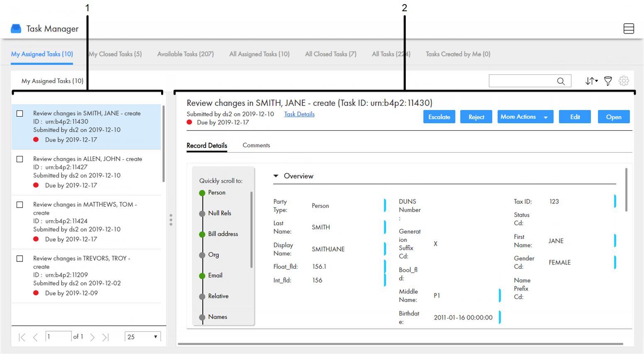
Task: Click the search magnifier icon
Action: point(561,81)
